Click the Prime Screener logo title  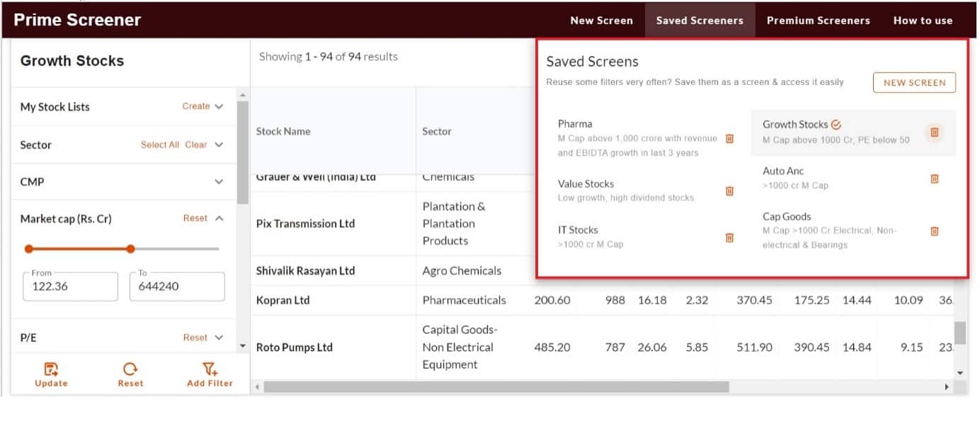coord(77,20)
